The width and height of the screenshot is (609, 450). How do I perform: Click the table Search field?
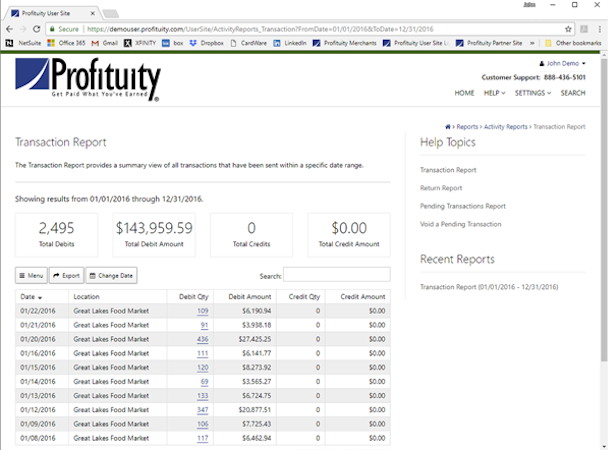[337, 275]
